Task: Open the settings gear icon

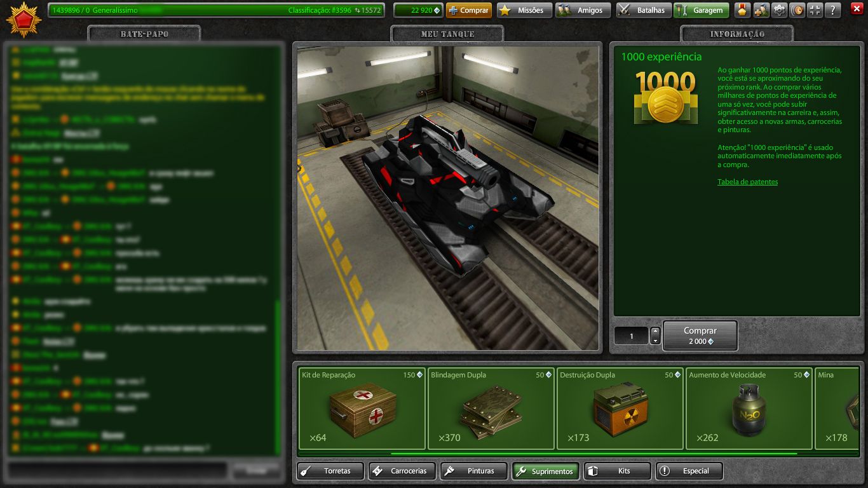Action: pos(779,10)
